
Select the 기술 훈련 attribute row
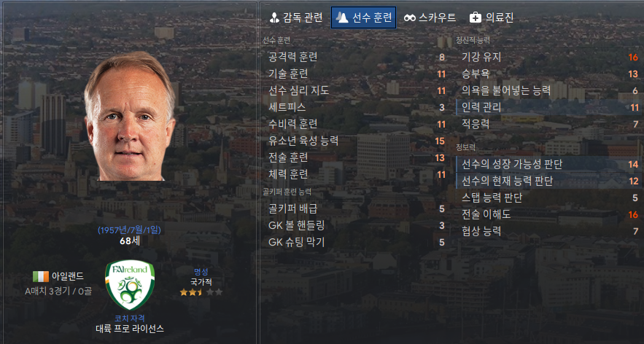pyautogui.click(x=356, y=74)
